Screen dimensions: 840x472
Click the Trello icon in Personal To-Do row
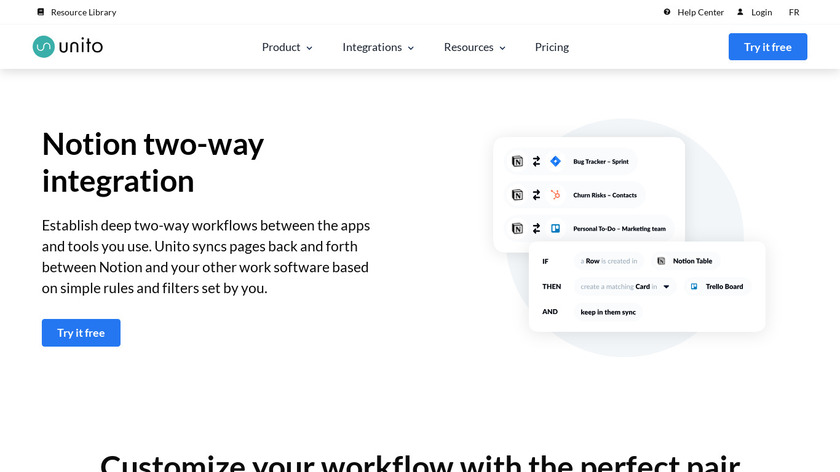coord(556,229)
